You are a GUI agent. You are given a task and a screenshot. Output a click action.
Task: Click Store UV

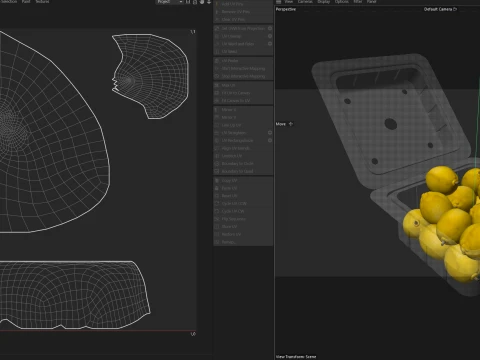pyautogui.click(x=243, y=226)
